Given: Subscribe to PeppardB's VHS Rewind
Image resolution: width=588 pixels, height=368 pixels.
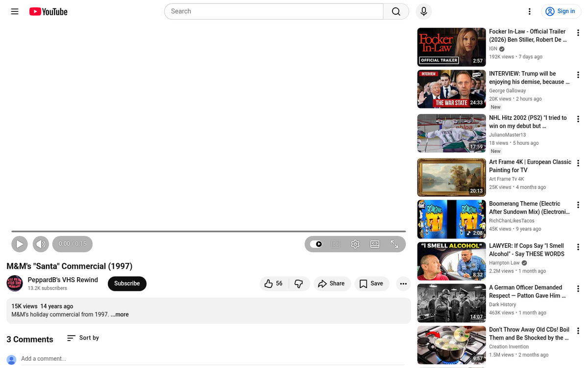Looking at the screenshot, I should tap(127, 284).
